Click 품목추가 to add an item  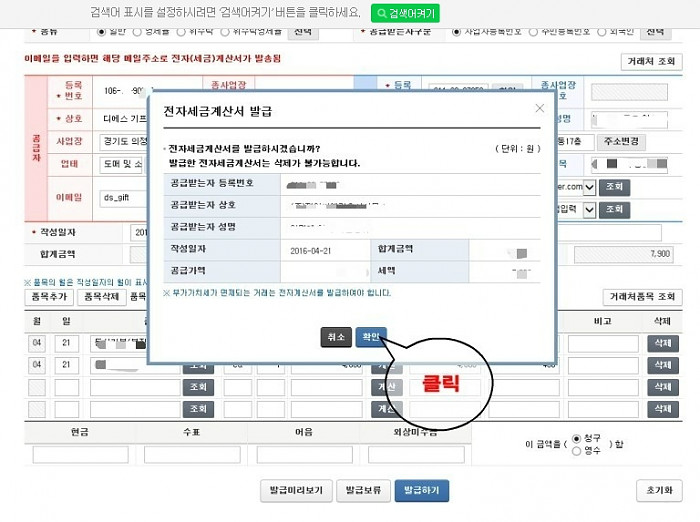(x=51, y=297)
